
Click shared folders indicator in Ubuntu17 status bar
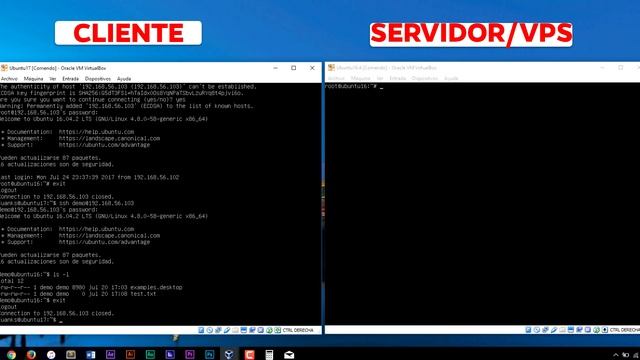click(x=236, y=330)
